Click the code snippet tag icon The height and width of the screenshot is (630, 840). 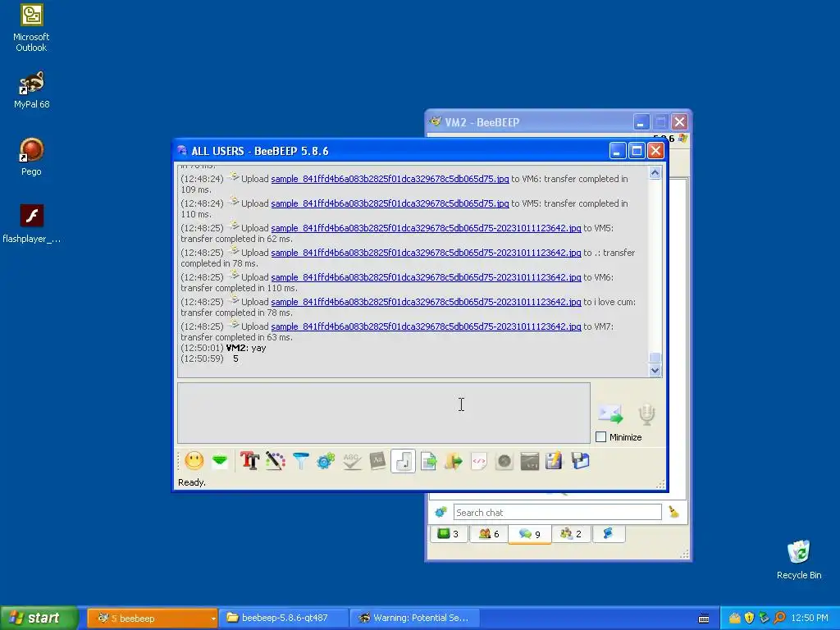point(479,461)
